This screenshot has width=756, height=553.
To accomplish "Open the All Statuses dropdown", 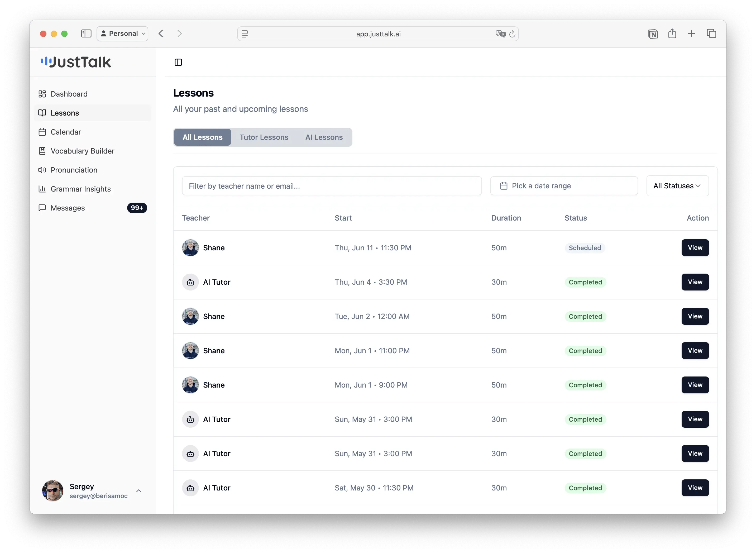I will tap(677, 186).
